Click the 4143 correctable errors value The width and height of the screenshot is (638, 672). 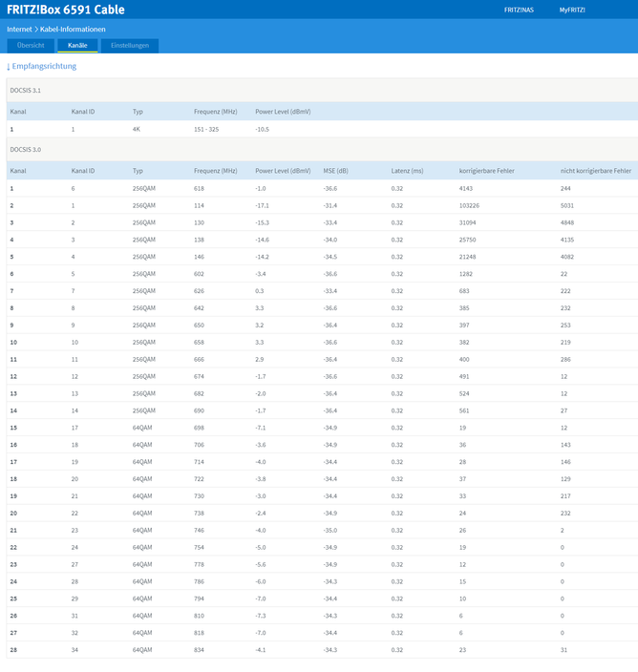coord(466,188)
